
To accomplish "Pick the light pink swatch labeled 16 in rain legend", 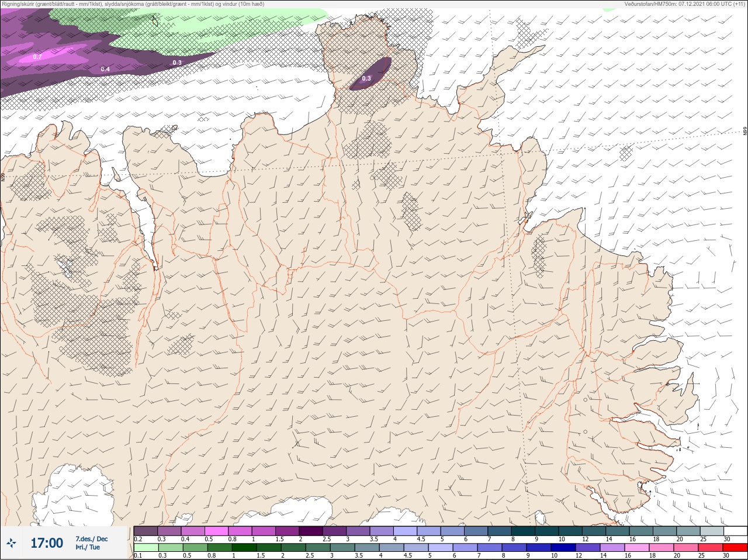I will click(x=636, y=548).
